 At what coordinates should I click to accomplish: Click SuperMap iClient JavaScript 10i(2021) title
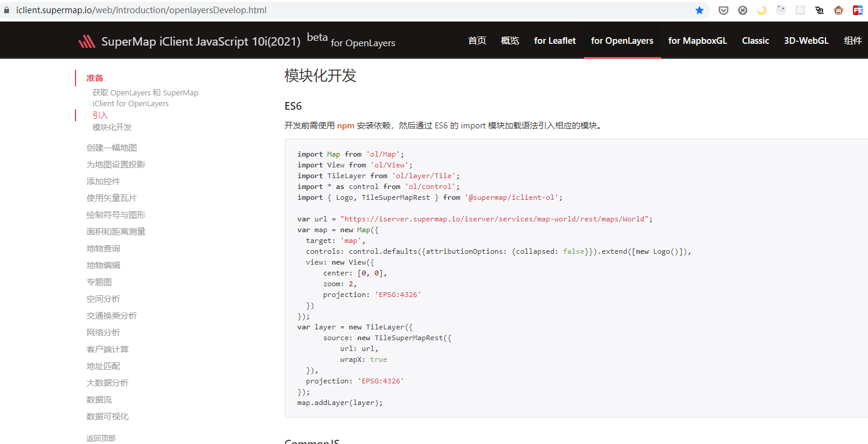[201, 41]
